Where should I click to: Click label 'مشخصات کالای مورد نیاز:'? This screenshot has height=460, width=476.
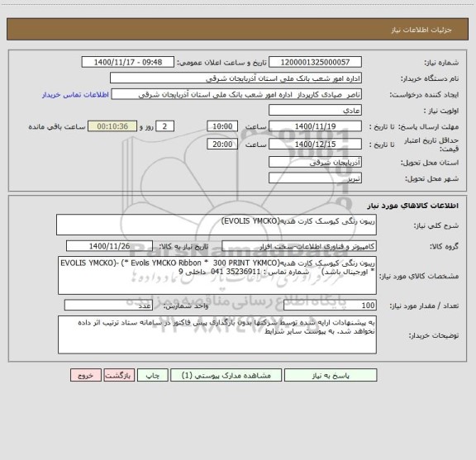pyautogui.click(x=419, y=276)
